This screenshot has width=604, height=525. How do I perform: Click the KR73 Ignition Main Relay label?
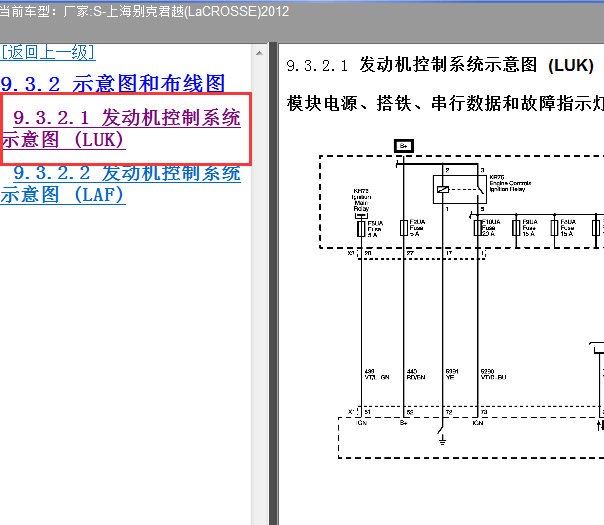click(361, 200)
